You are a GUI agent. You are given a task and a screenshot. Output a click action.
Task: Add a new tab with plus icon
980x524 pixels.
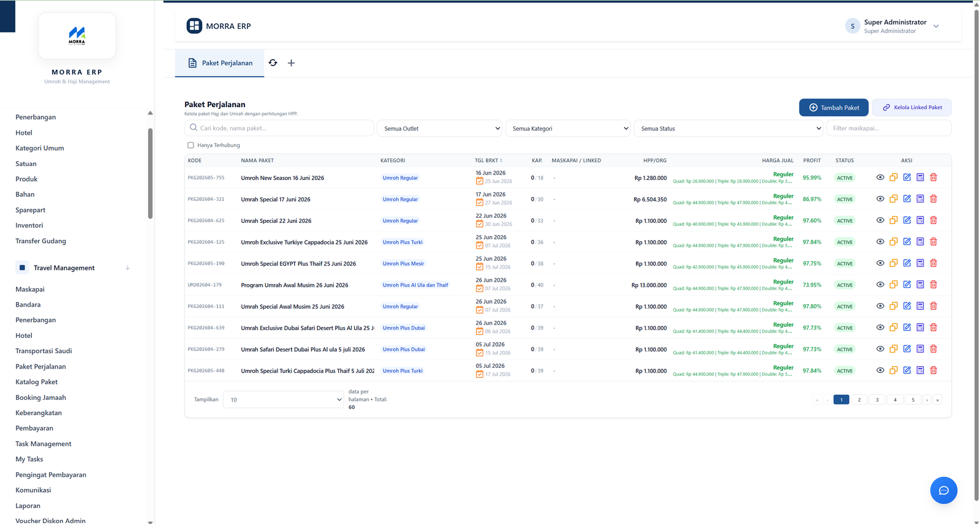coord(292,63)
